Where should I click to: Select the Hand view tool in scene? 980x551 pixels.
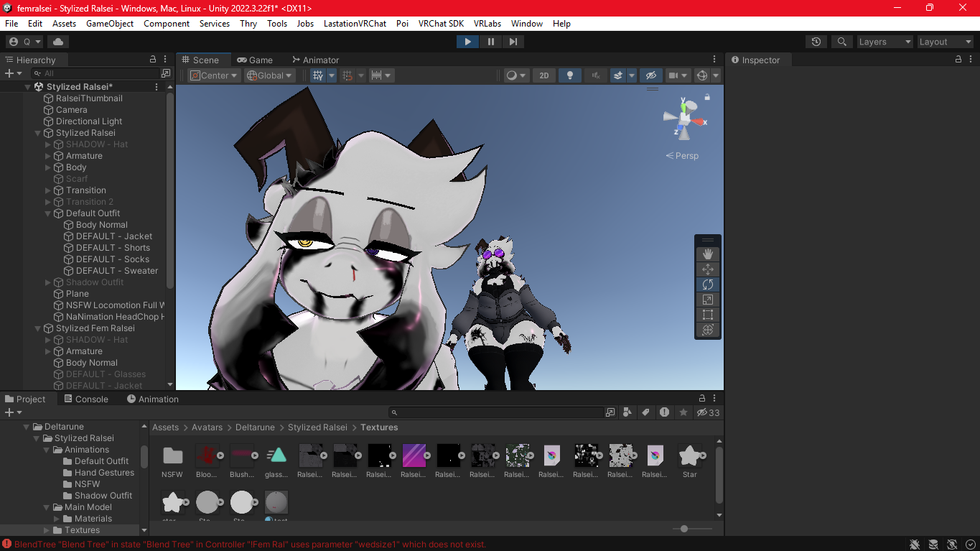(708, 254)
